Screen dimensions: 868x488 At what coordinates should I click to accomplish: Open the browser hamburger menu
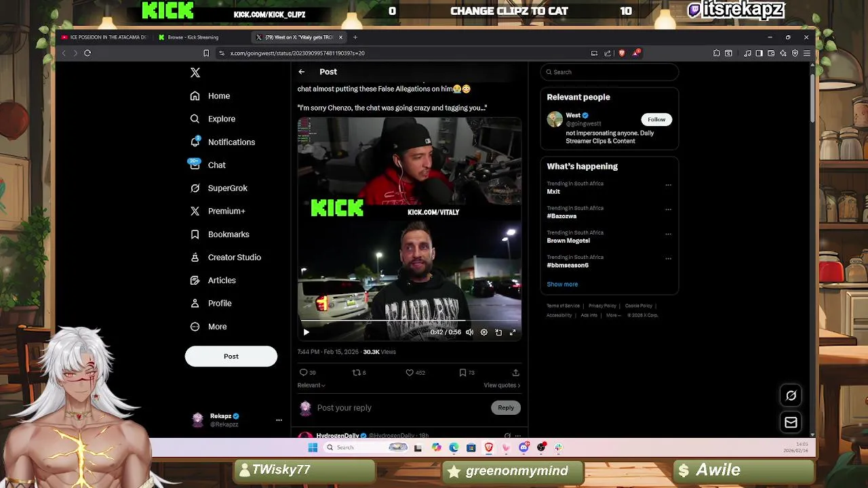(807, 53)
